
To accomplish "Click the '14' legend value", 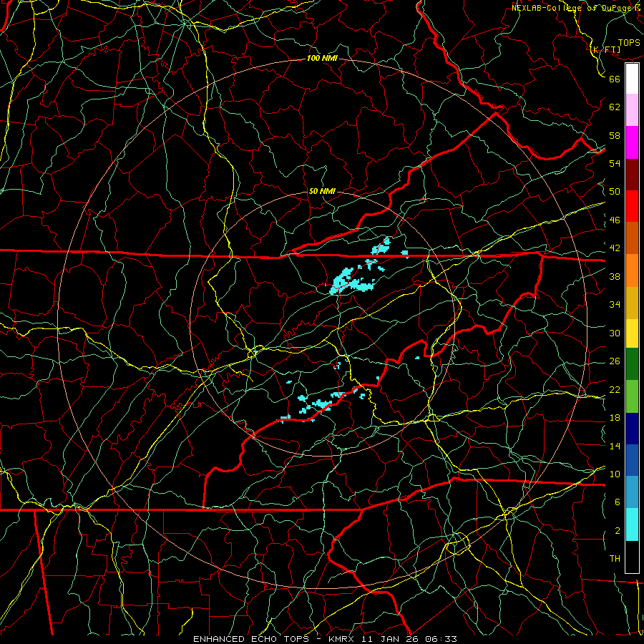I will [615, 446].
